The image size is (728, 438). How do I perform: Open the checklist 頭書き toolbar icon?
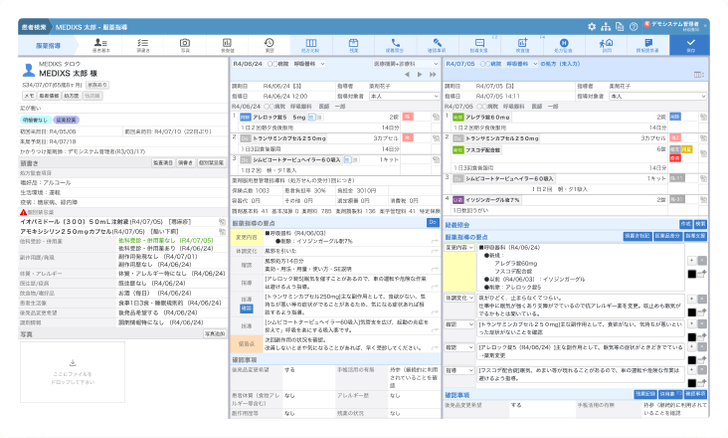(x=143, y=45)
